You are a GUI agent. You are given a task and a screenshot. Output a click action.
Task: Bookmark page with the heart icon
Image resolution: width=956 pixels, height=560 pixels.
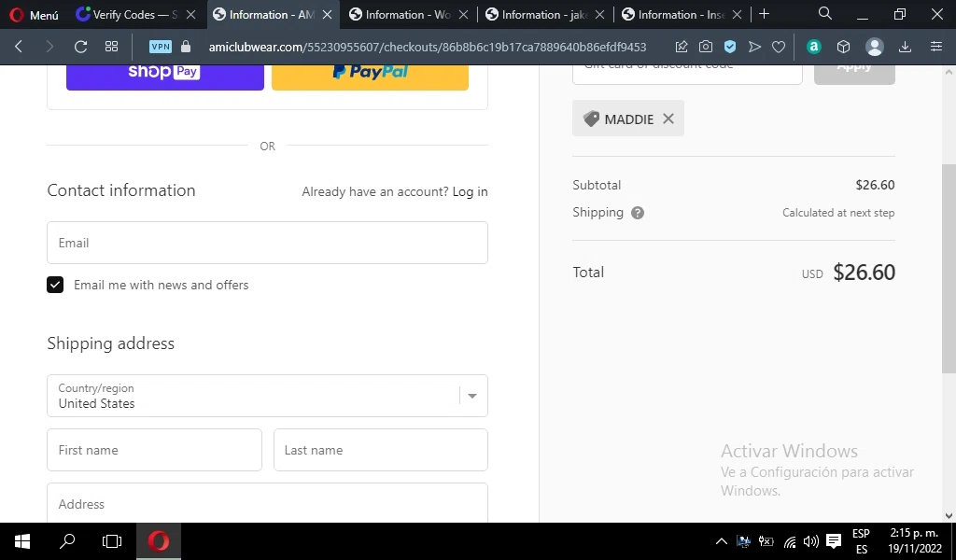pos(779,47)
